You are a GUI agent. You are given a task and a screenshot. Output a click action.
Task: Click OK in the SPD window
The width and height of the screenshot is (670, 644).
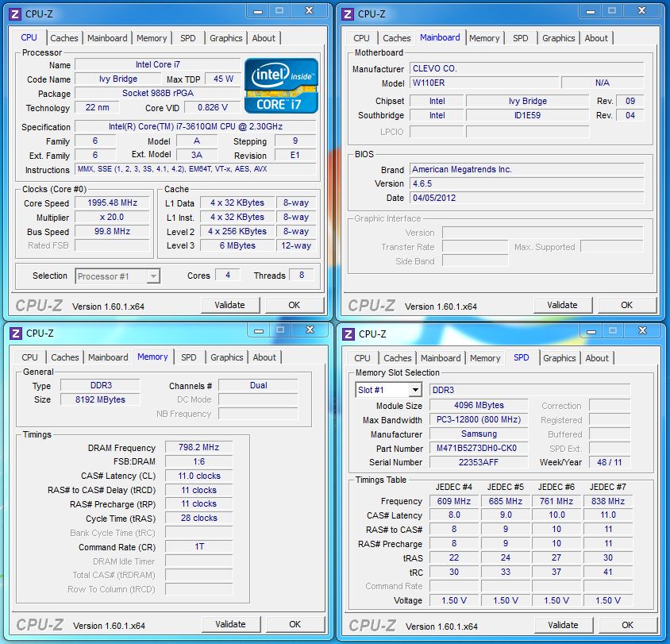pos(628,625)
